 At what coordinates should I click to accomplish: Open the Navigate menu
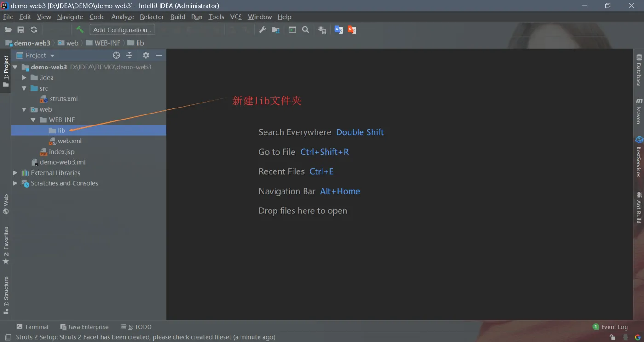click(x=70, y=17)
